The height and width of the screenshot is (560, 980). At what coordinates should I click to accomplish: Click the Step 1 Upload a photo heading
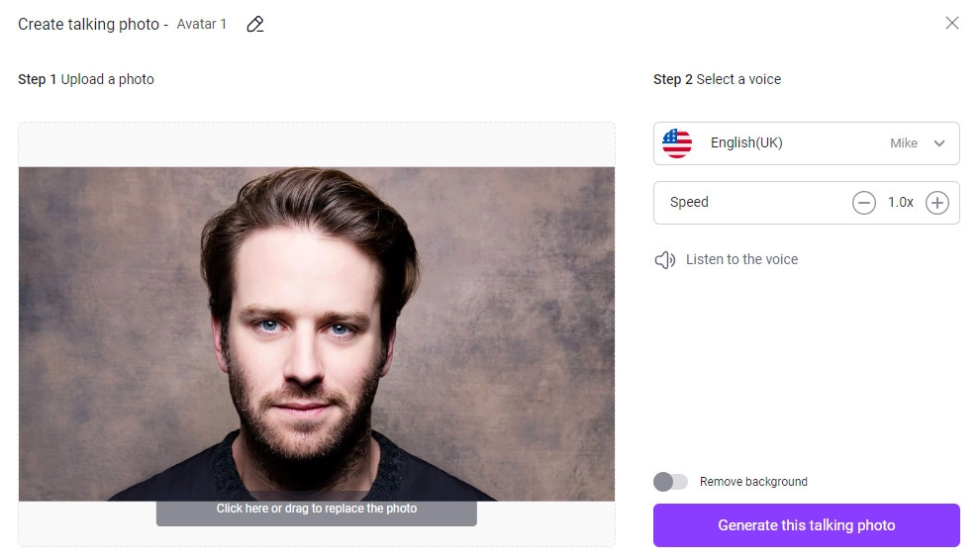[x=86, y=79]
